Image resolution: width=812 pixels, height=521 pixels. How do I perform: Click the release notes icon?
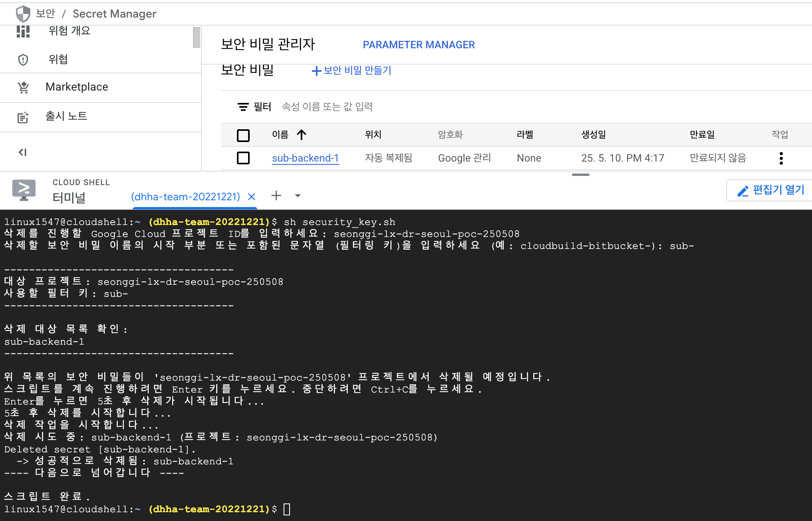[23, 117]
